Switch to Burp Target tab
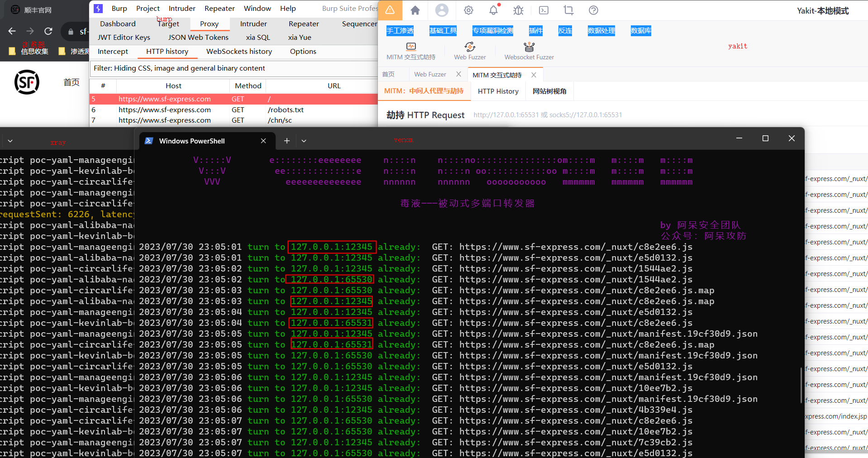This screenshot has width=868, height=458. pos(168,24)
